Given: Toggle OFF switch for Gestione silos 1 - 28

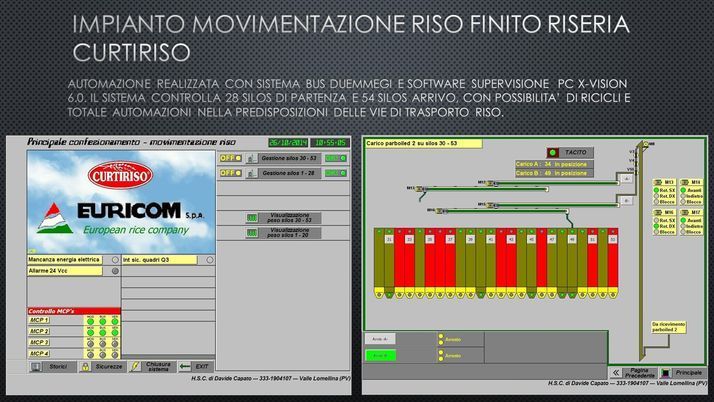Looking at the screenshot, I should pyautogui.click(x=230, y=173).
